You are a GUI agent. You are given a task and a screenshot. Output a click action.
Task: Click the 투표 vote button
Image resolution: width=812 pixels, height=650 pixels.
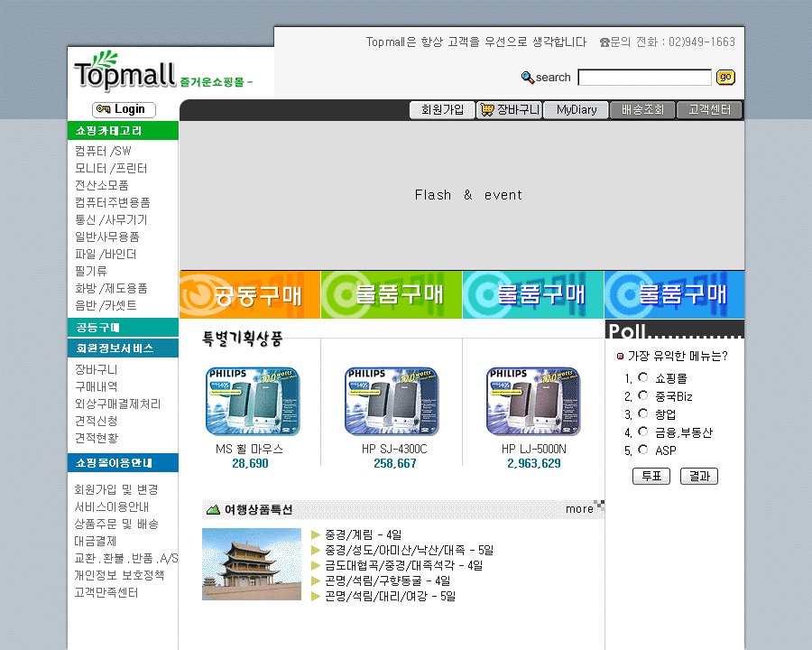[651, 476]
